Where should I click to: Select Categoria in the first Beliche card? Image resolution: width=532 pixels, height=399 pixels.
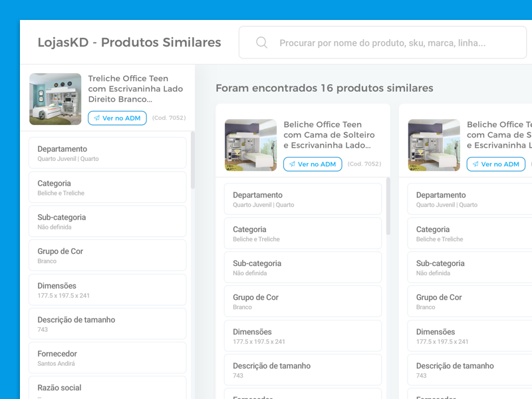[303, 233]
